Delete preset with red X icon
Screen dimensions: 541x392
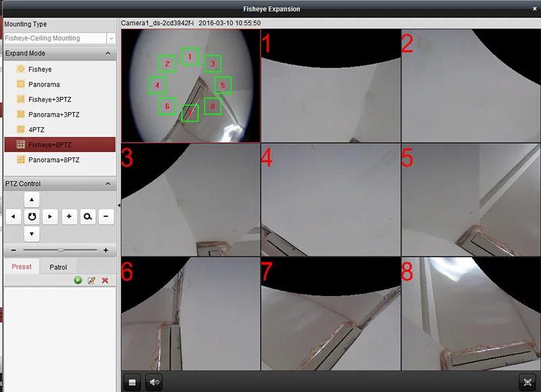[x=105, y=280]
